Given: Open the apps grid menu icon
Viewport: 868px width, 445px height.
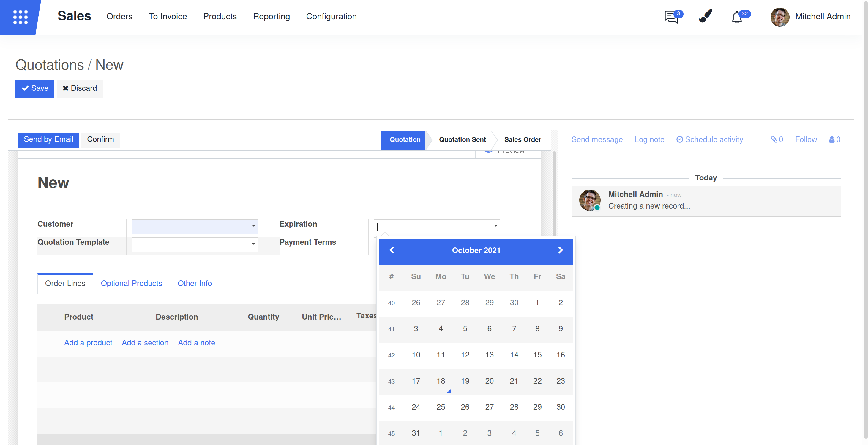Looking at the screenshot, I should tap(20, 17).
